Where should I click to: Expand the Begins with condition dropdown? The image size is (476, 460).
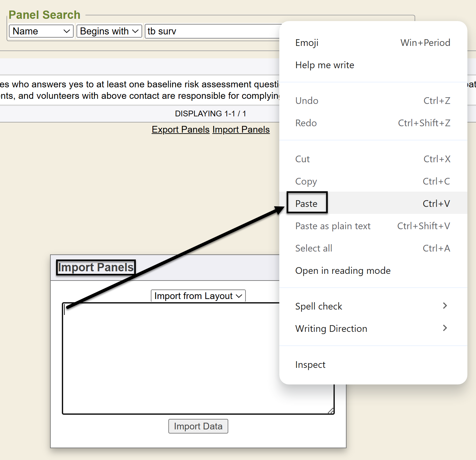pos(109,31)
